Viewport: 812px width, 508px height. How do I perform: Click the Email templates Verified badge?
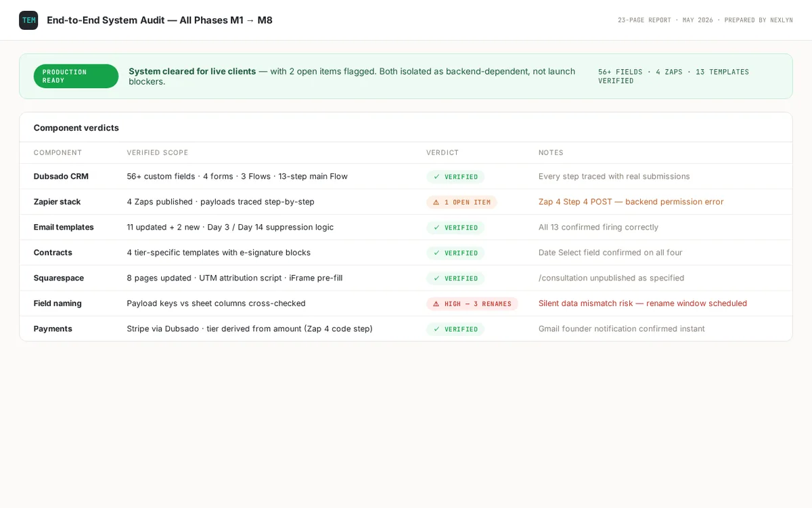[455, 228]
